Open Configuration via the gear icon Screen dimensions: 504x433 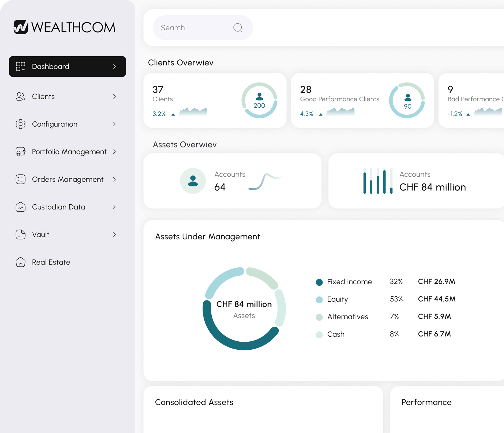click(x=21, y=124)
